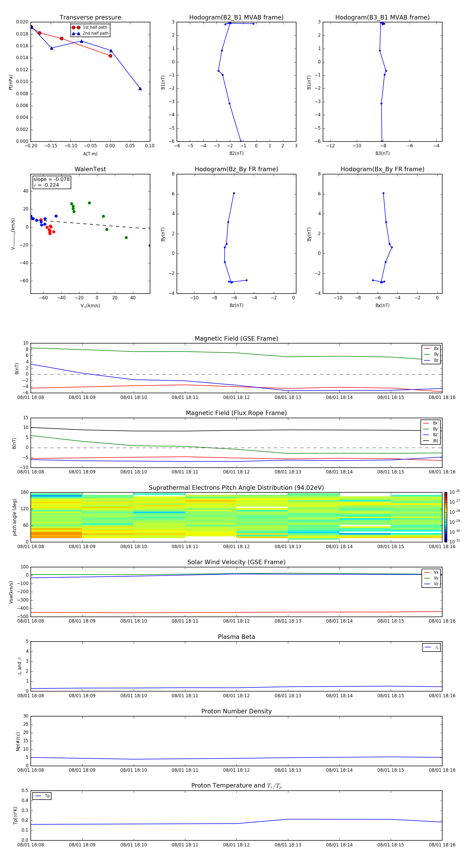Click the "Transverse pressure" plot title
Screen dimensions: 473x868
pyautogui.click(x=90, y=18)
